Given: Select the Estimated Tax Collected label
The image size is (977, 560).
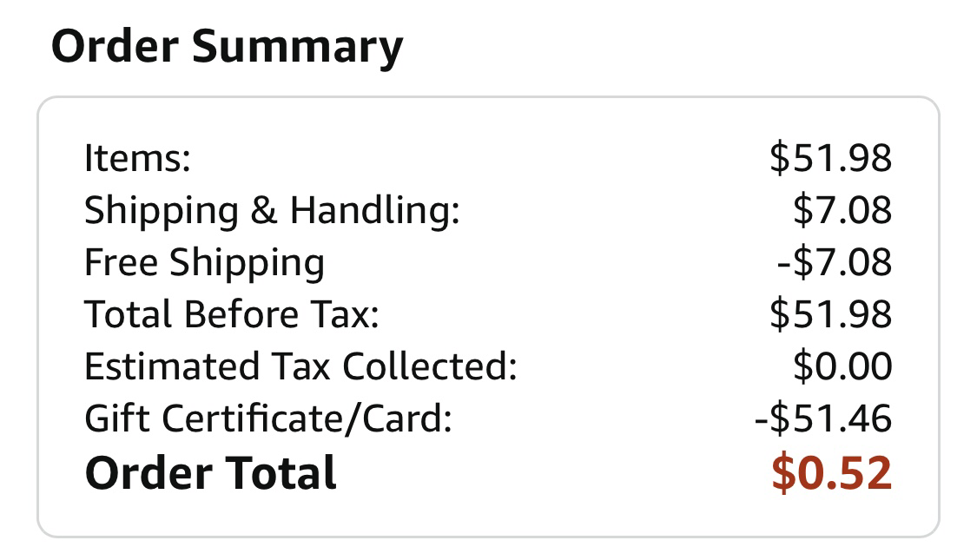Looking at the screenshot, I should 300,366.
